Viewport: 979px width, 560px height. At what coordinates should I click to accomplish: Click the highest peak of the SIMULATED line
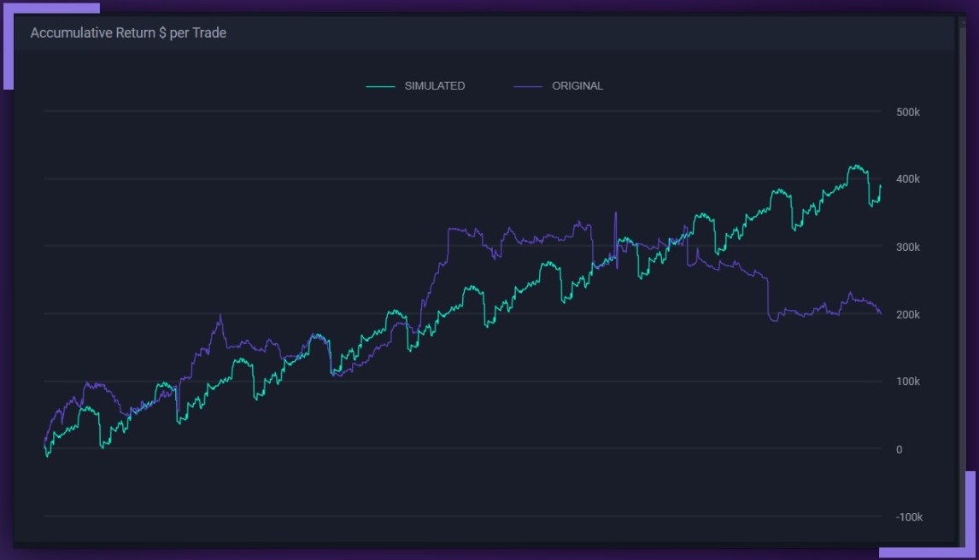point(853,166)
